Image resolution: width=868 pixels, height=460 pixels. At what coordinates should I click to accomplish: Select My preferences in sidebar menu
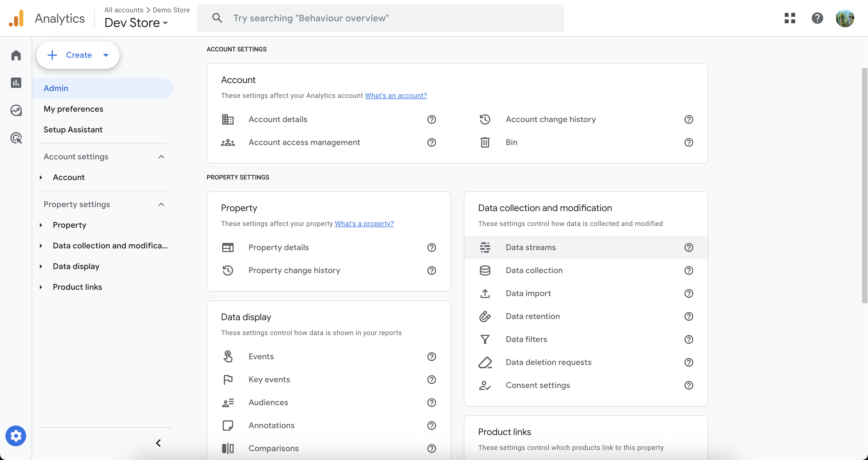click(x=73, y=109)
